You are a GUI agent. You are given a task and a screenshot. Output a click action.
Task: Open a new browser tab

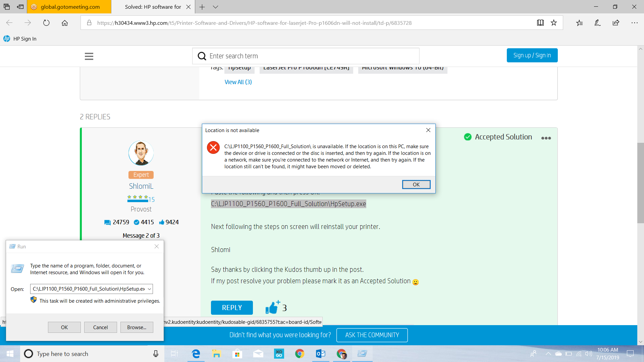point(202,7)
